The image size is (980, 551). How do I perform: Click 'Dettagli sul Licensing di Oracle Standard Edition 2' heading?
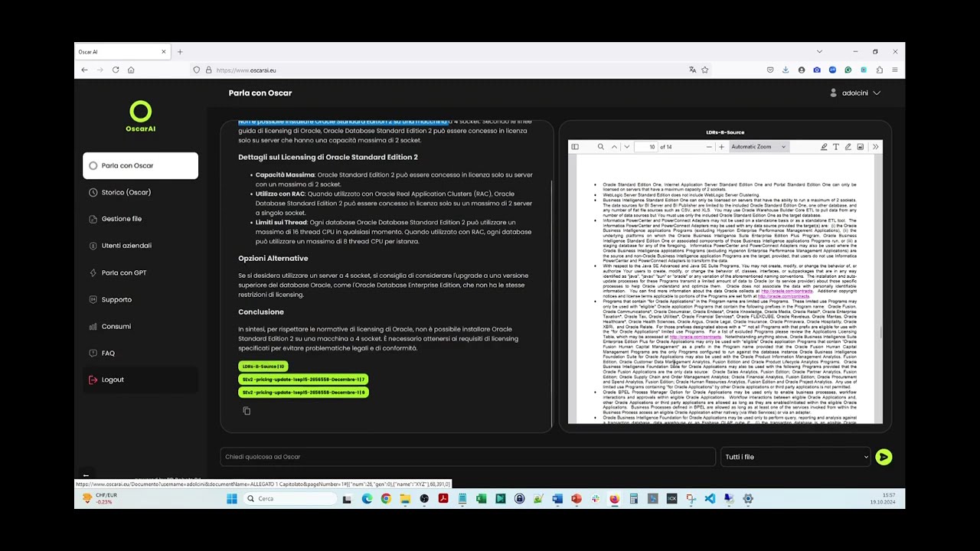(x=328, y=158)
